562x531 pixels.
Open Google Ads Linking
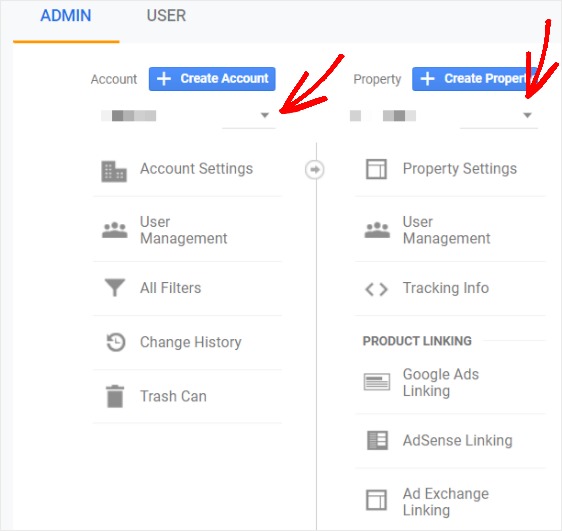coord(441,382)
